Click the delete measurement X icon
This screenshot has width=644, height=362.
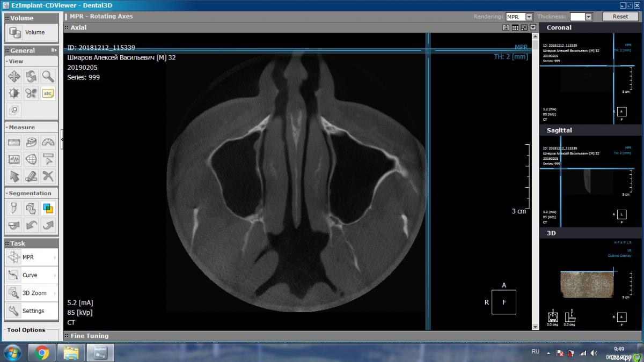point(48,176)
